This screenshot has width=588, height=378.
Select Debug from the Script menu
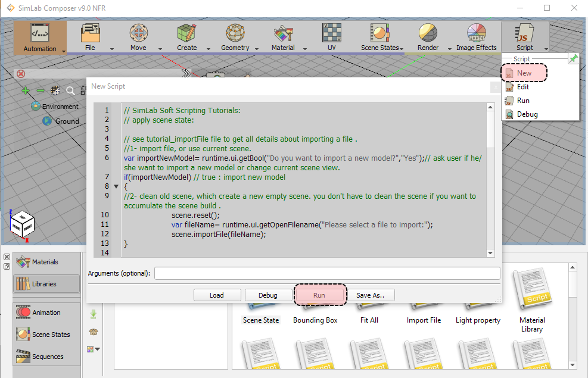coord(527,114)
